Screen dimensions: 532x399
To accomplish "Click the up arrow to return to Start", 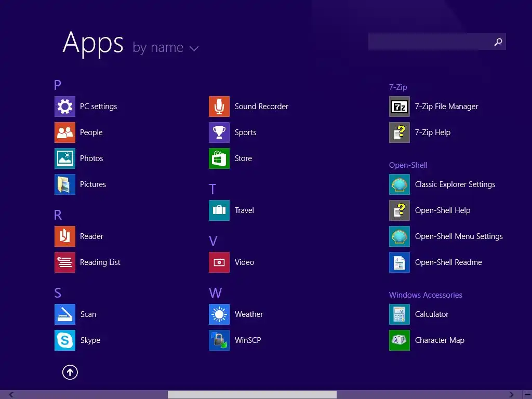I will coord(70,372).
